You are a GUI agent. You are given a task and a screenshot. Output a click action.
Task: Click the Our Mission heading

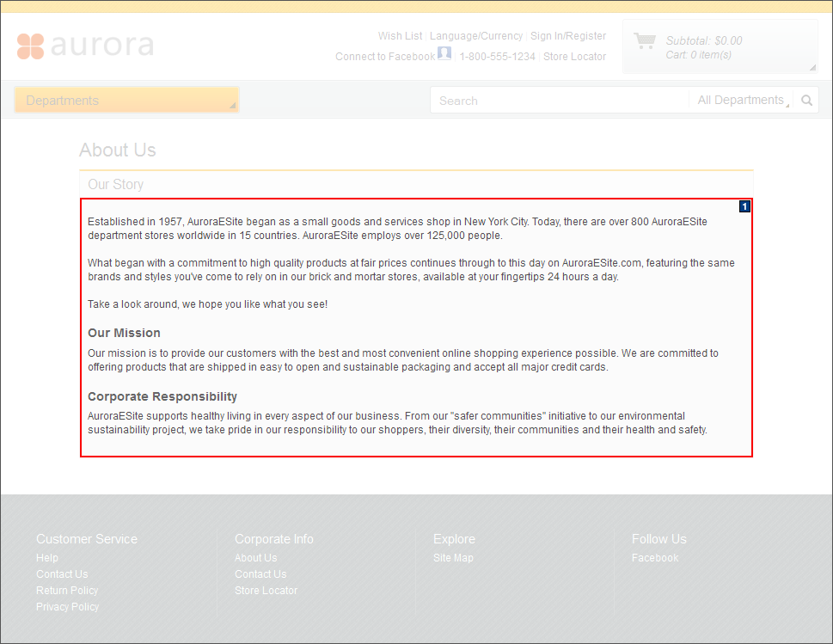pyautogui.click(x=124, y=333)
